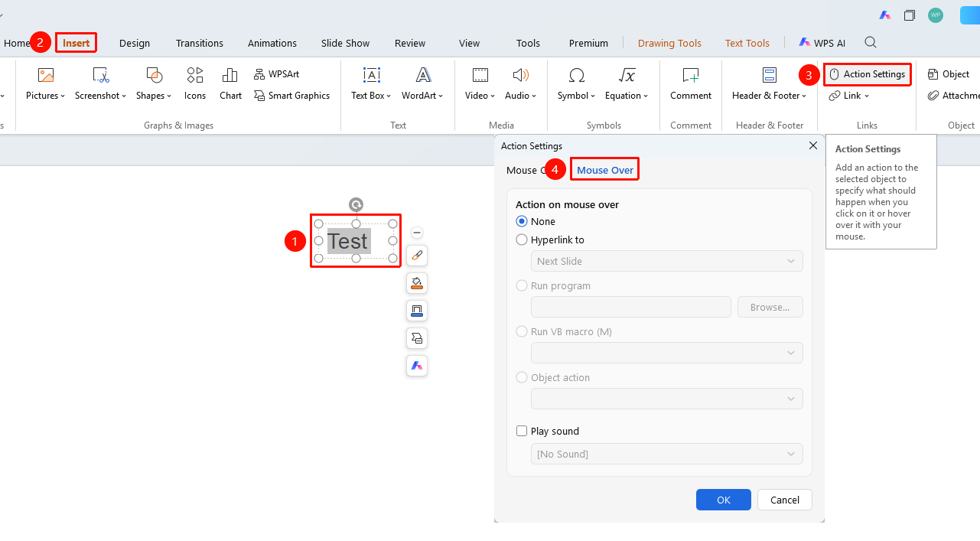
Task: Open the Run VB macro dropdown list
Action: point(667,353)
